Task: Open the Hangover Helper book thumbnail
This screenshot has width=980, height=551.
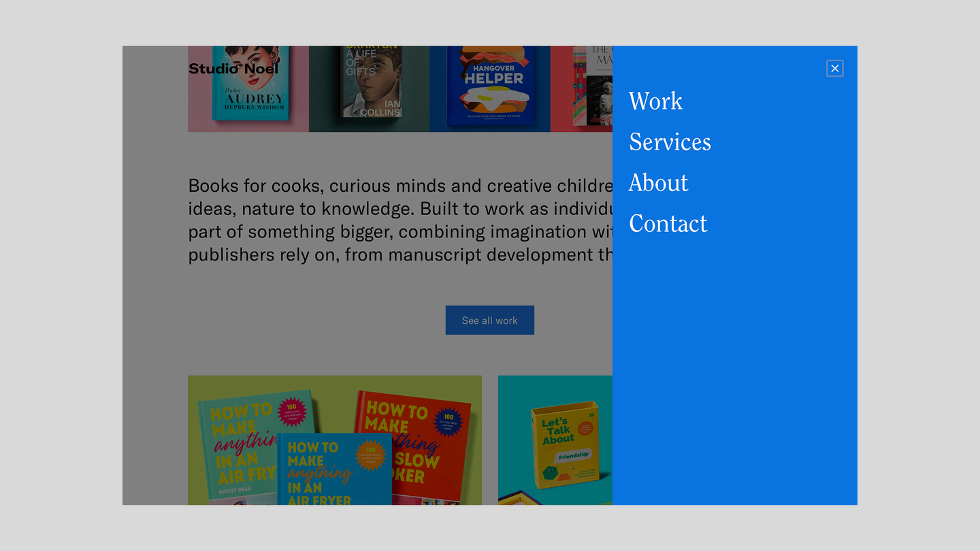Action: click(x=490, y=88)
